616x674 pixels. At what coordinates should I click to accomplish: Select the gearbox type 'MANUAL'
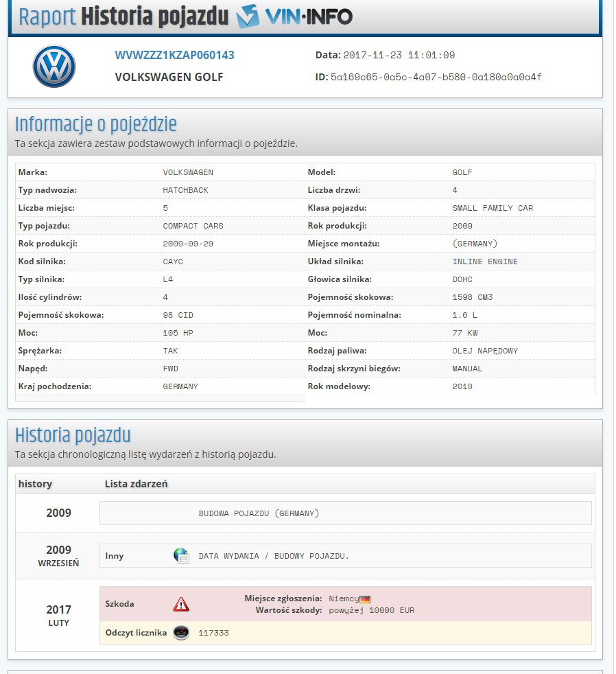pyautogui.click(x=467, y=369)
